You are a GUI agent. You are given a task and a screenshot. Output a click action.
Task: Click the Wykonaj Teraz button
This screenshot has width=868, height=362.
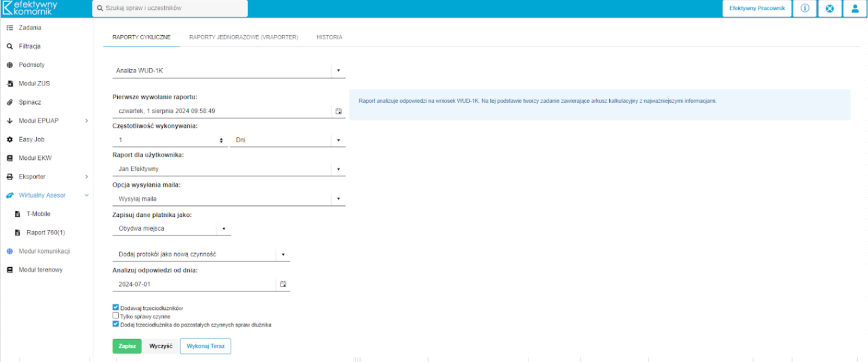pyautogui.click(x=206, y=346)
